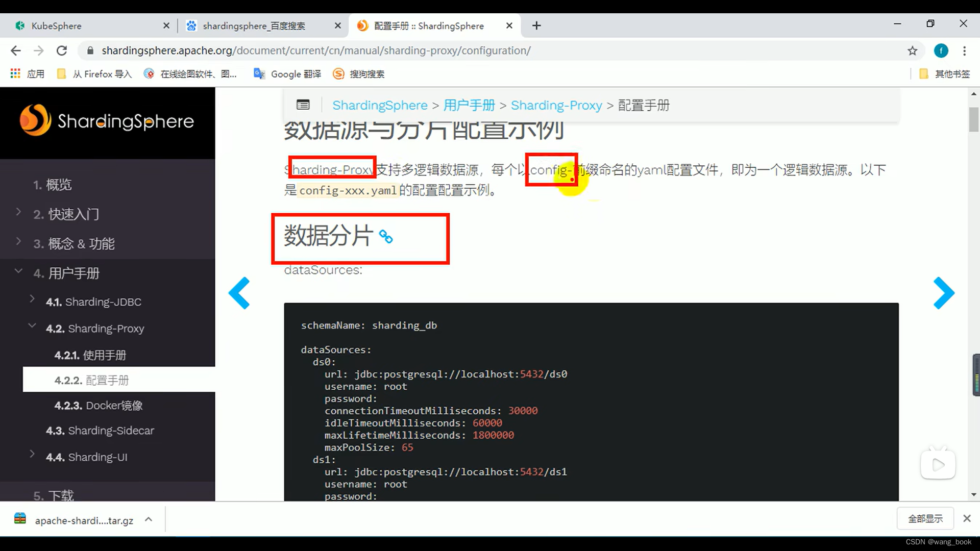Open sidebar item 4.4. Sharding-UI
Screen dimensions: 980x551
87,457
